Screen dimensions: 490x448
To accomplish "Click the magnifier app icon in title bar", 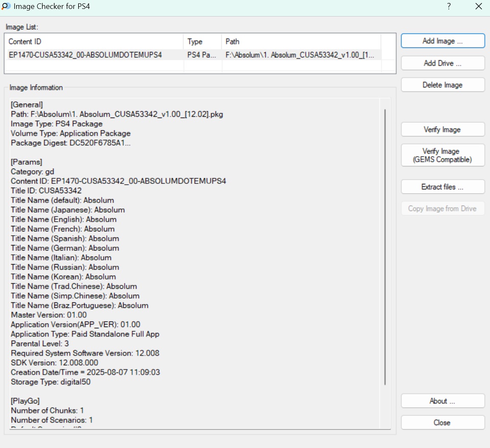I will coord(6,6).
